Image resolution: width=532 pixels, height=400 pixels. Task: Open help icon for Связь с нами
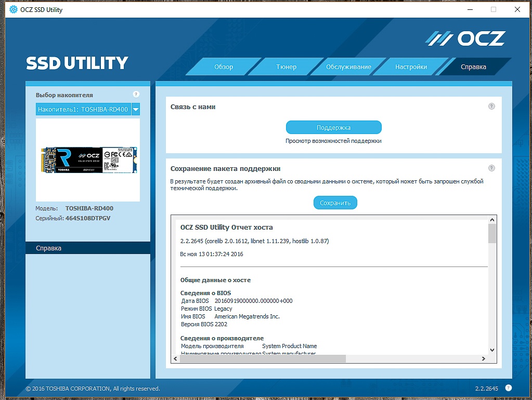pos(491,106)
